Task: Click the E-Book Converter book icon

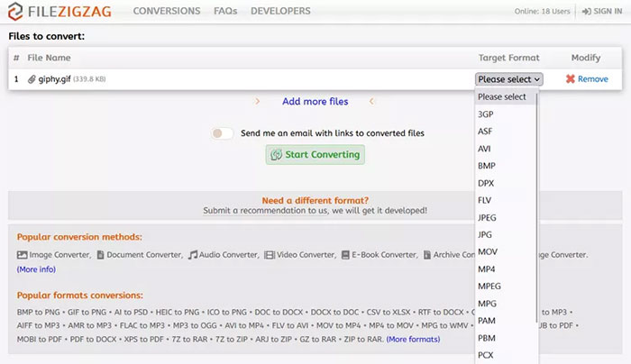Action: point(346,255)
